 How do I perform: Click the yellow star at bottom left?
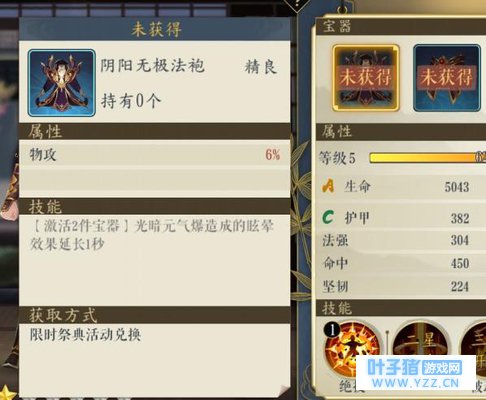click(x=7, y=393)
